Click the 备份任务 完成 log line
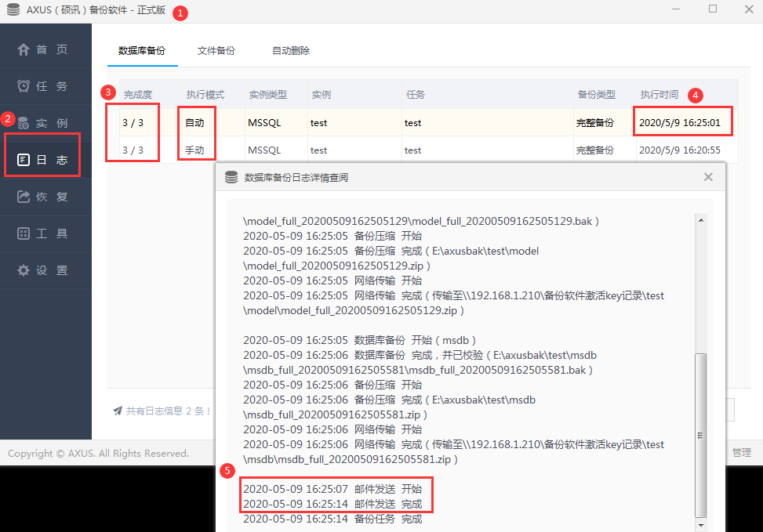This screenshot has height=532, width=763. point(332,519)
